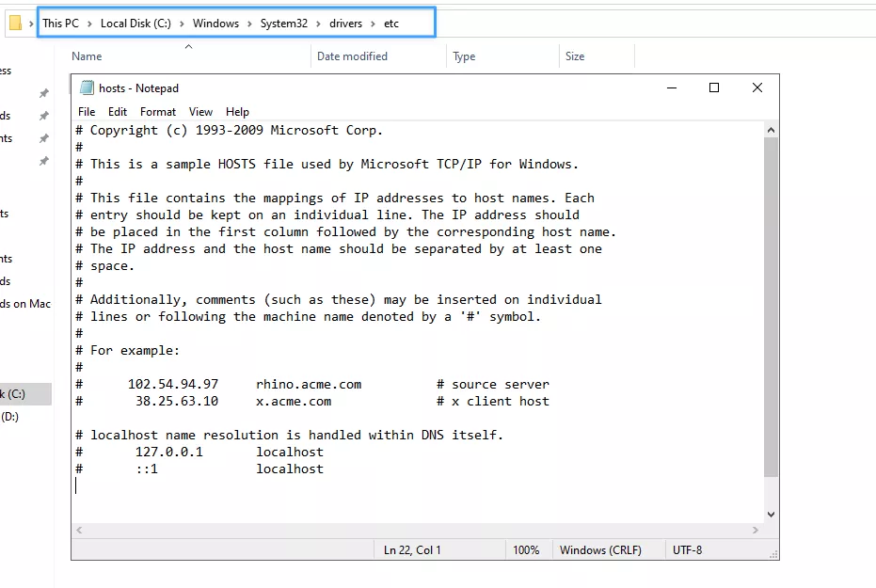The height and width of the screenshot is (588, 876).
Task: Open the Format menu in Notepad
Action: tap(158, 112)
